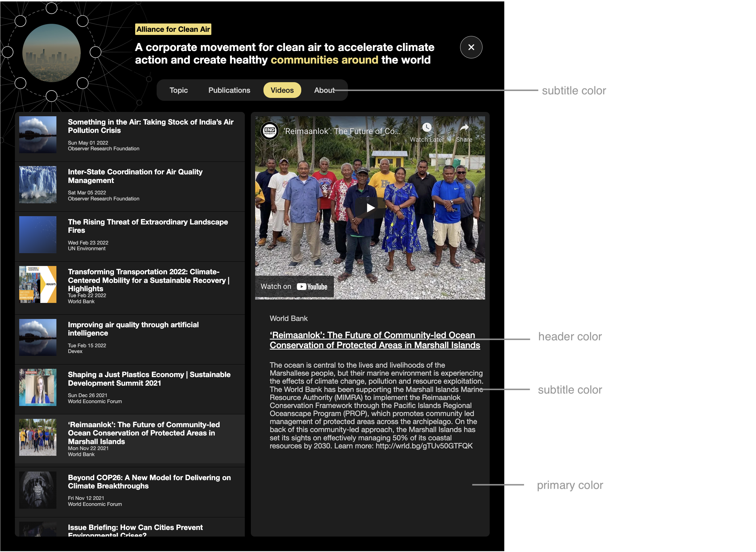756x552 pixels.
Task: Click the Watch Later clock icon
Action: click(427, 127)
